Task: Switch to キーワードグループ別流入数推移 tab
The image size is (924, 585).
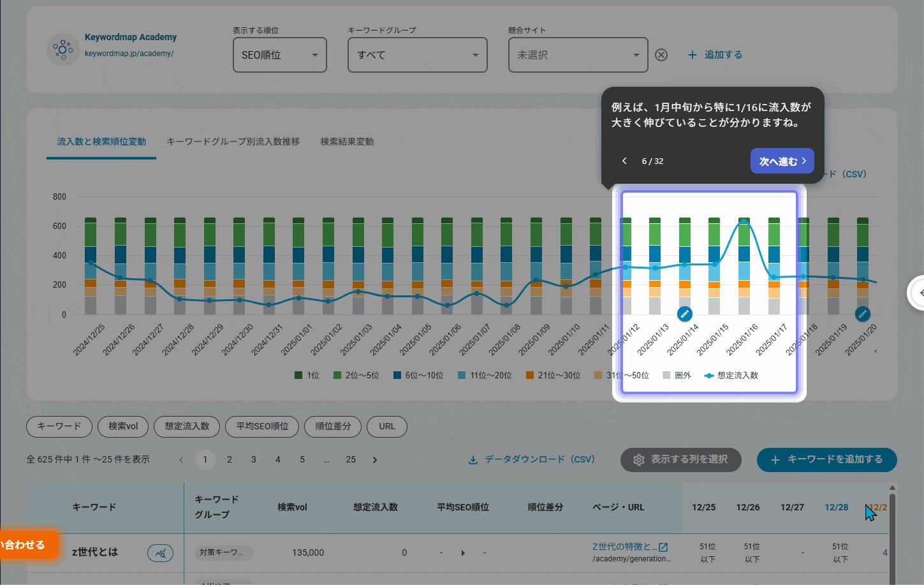Action: [x=233, y=142]
